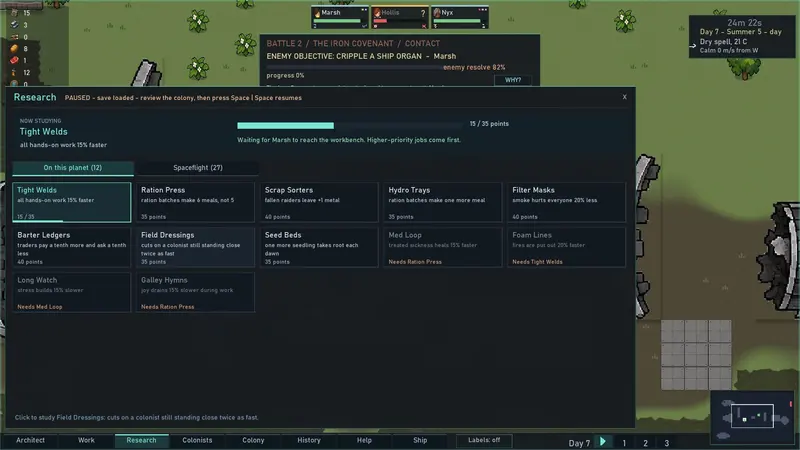Click the question mark on Hollis card

pyautogui.click(x=422, y=13)
